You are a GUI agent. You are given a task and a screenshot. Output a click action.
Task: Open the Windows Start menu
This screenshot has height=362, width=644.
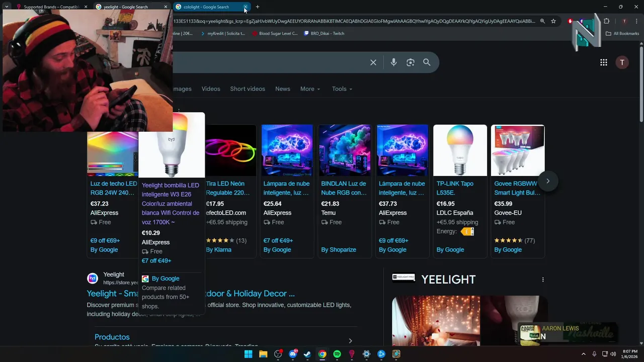point(248,354)
